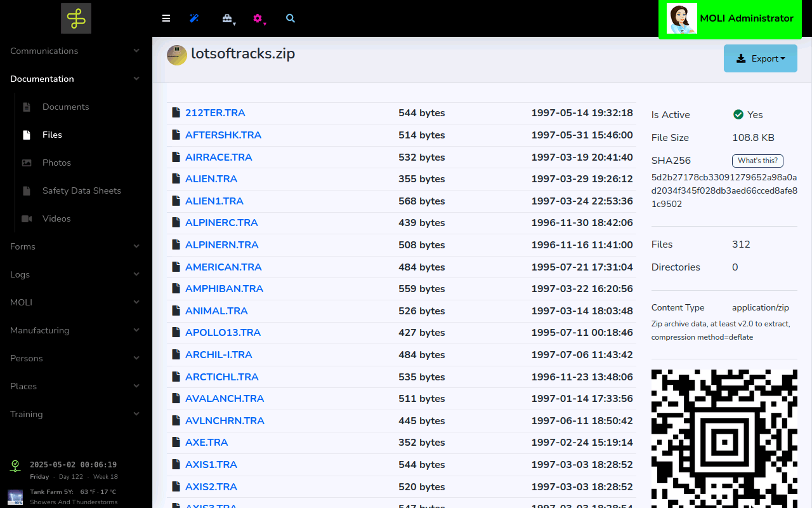
Task: Select Safety Data Sheets menu item
Action: (81, 190)
